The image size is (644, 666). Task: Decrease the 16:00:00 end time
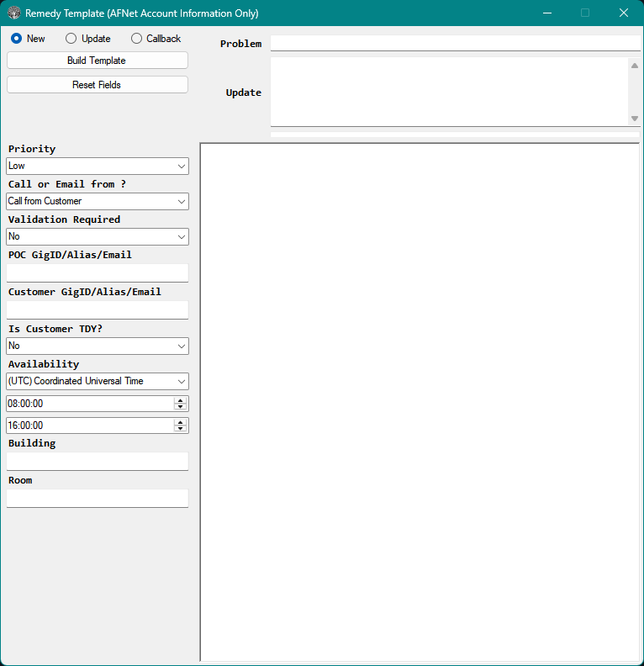181,429
